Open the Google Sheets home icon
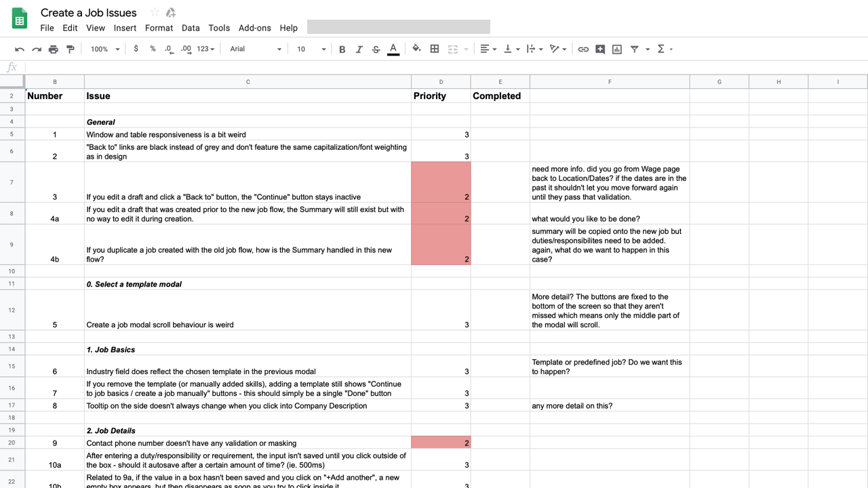The width and height of the screenshot is (868, 488). coord(19,19)
